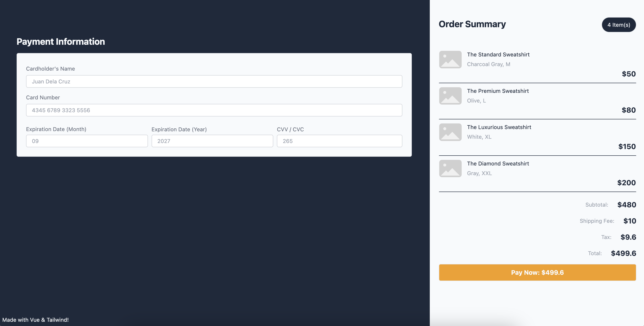644x326 pixels.
Task: Click the Expiration Date Month field
Action: click(87, 141)
